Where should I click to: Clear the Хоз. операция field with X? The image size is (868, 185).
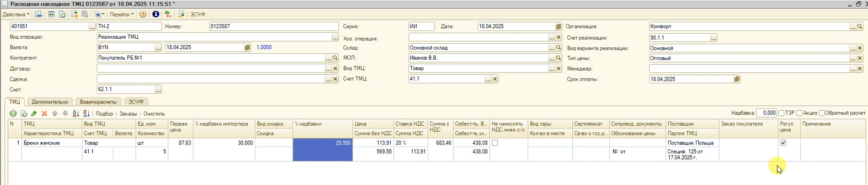click(559, 37)
